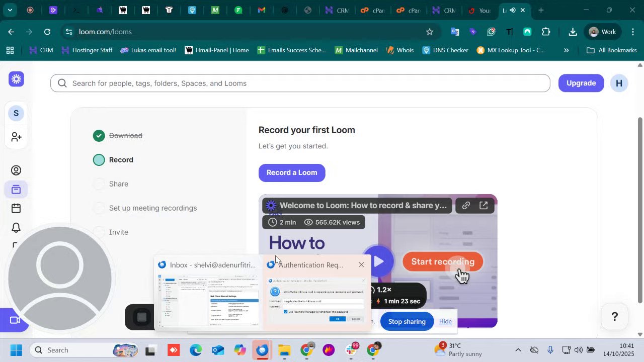Viewport: 644px width, 362px height.
Task: Close the Authentication Required preview
Action: pos(361,264)
